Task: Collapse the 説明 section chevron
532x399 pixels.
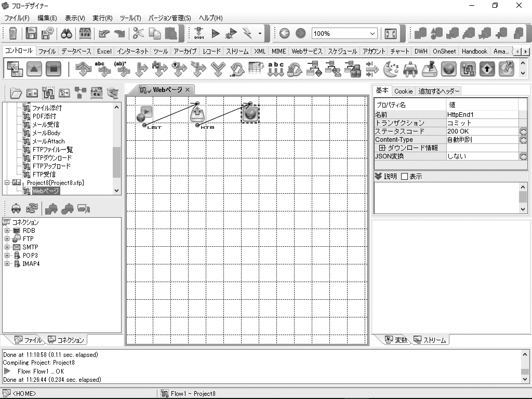Action: [x=378, y=176]
